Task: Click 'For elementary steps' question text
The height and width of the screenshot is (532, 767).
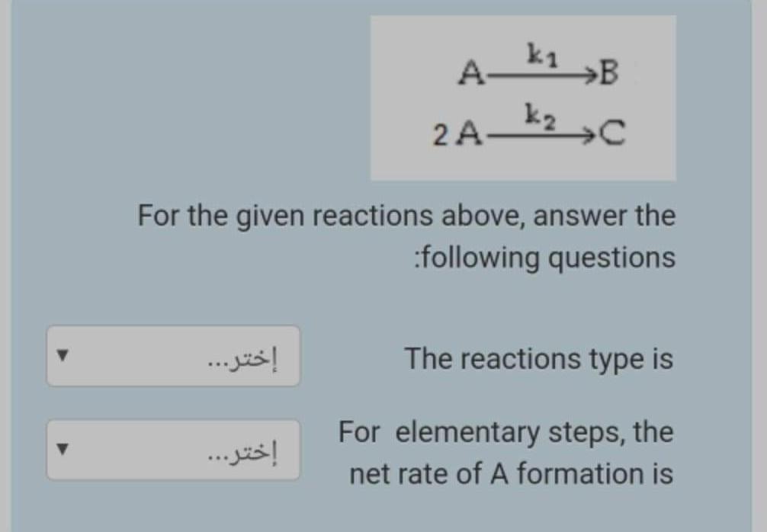Action: point(505,432)
